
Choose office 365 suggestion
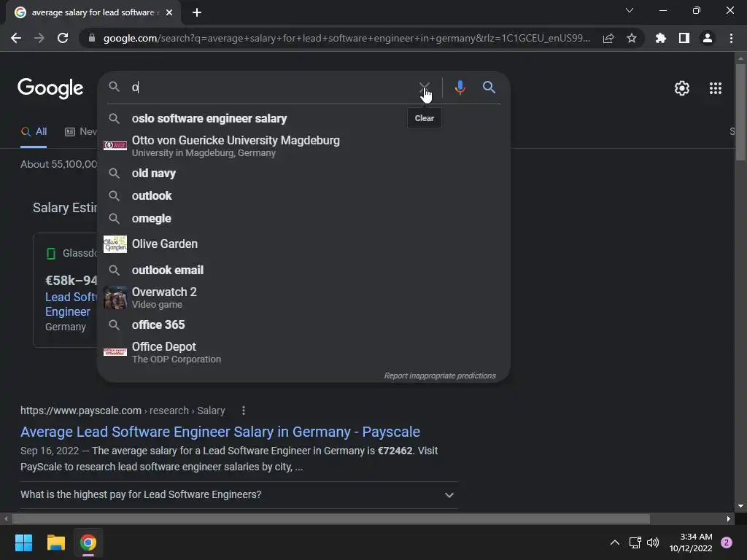303,324
